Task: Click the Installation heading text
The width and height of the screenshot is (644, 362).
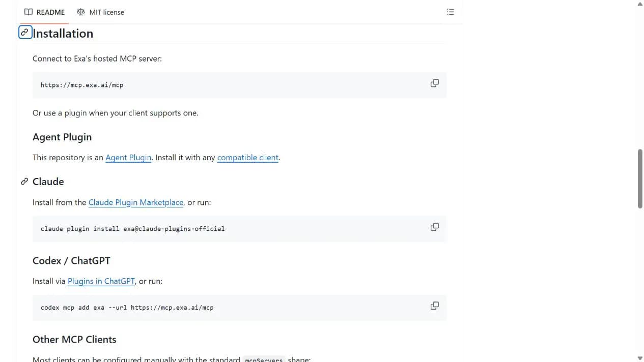Action: click(63, 34)
